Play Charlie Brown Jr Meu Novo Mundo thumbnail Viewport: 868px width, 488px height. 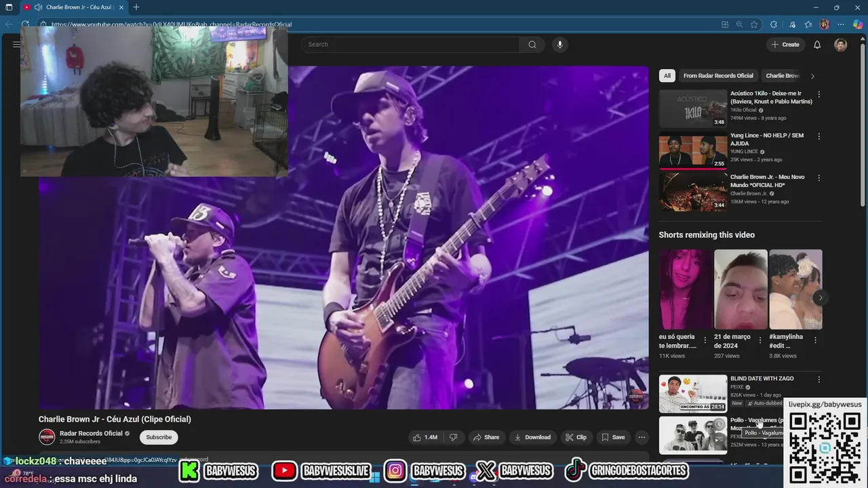click(693, 192)
